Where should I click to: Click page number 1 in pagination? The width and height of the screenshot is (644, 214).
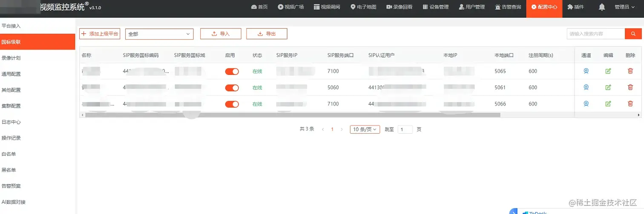tap(332, 129)
